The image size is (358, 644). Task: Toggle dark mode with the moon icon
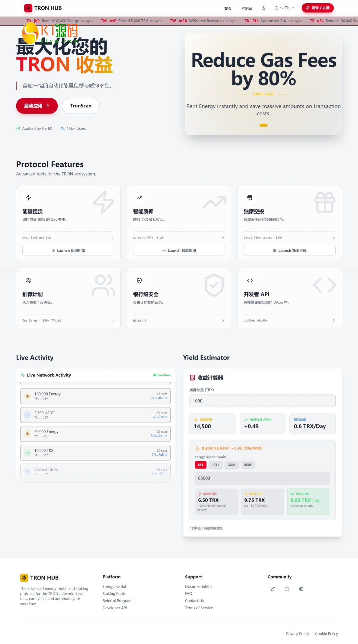point(263,8)
